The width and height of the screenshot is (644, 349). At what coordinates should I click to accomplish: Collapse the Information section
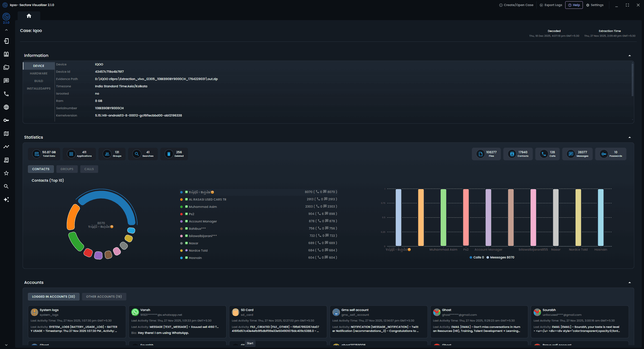(x=629, y=56)
